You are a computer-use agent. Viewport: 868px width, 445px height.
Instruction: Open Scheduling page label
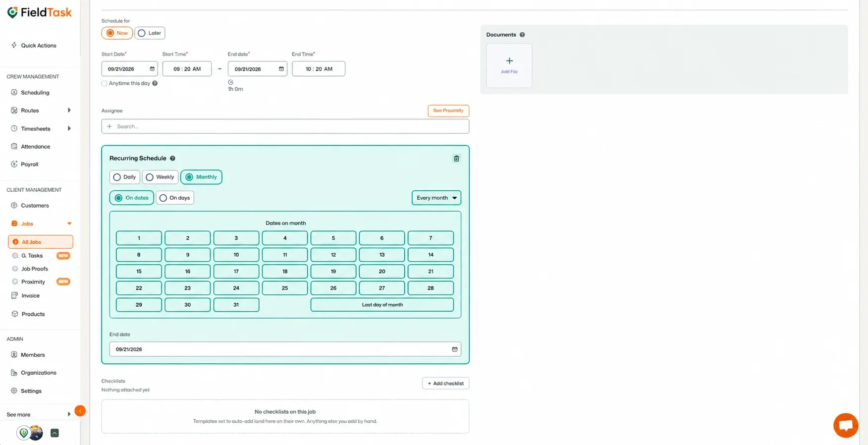coord(35,93)
